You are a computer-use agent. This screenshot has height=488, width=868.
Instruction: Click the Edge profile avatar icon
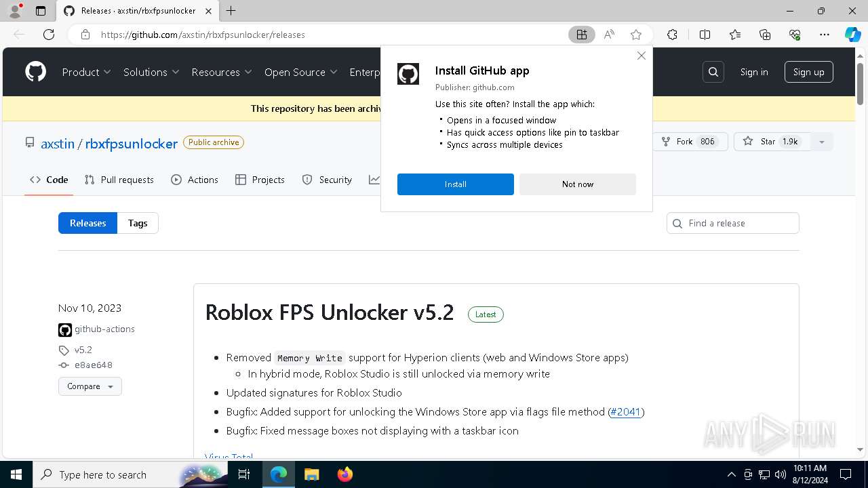pyautogui.click(x=15, y=11)
